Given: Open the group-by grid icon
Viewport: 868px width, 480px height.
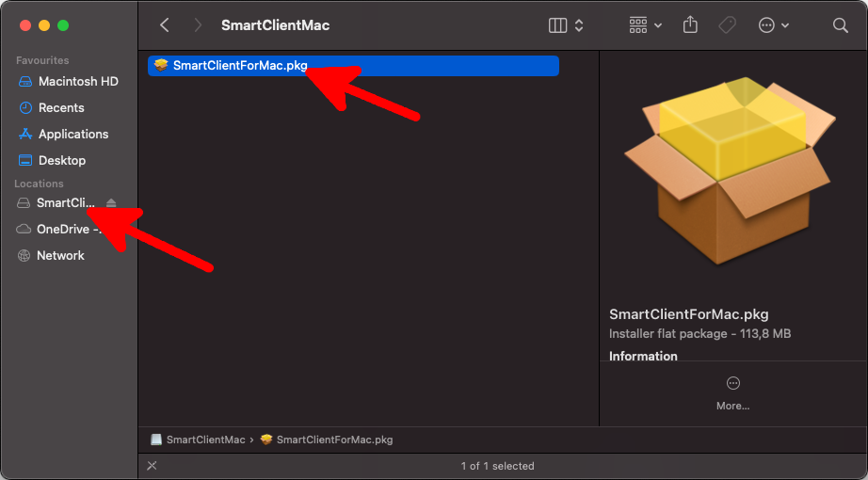Looking at the screenshot, I should click(637, 24).
